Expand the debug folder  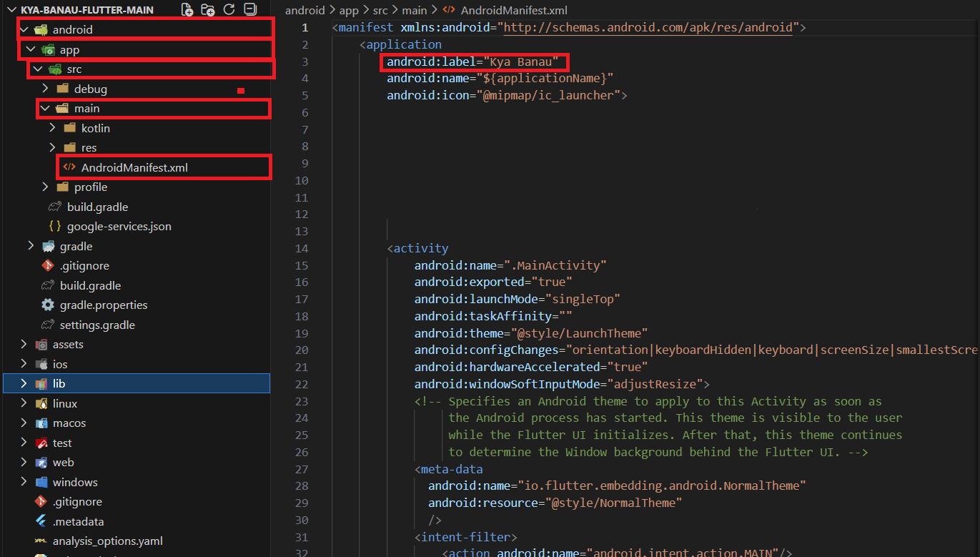pos(90,89)
